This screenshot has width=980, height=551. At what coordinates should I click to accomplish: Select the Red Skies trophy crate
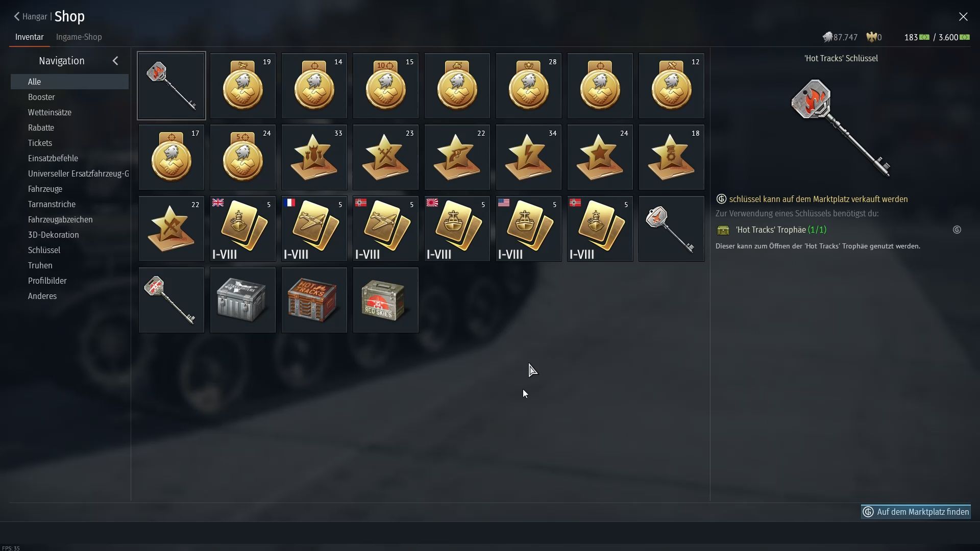tap(385, 300)
